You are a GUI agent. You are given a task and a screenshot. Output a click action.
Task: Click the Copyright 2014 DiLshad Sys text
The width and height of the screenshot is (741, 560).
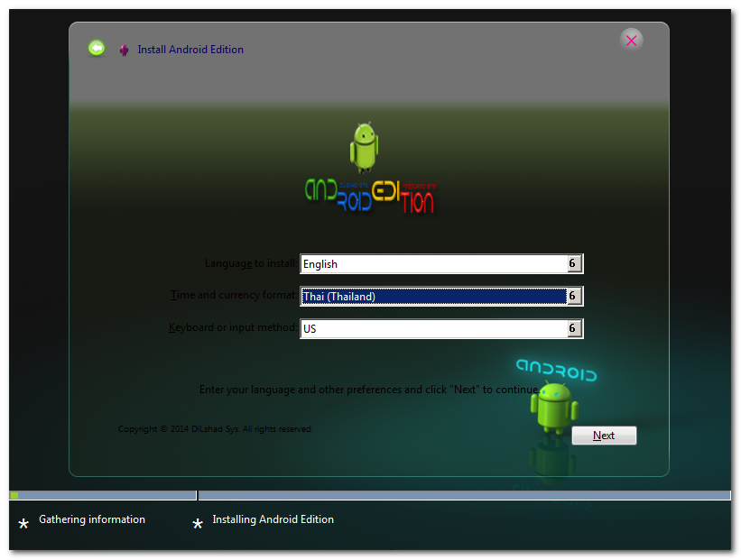215,428
